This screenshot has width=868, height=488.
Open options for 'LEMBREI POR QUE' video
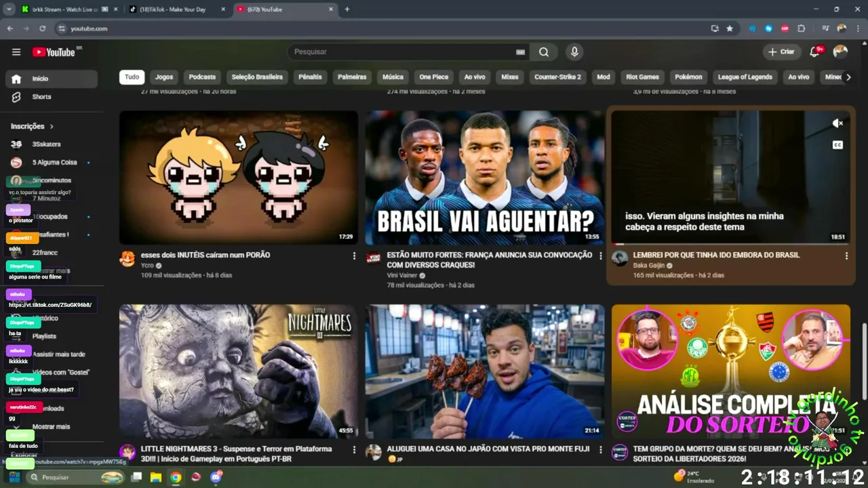846,256
